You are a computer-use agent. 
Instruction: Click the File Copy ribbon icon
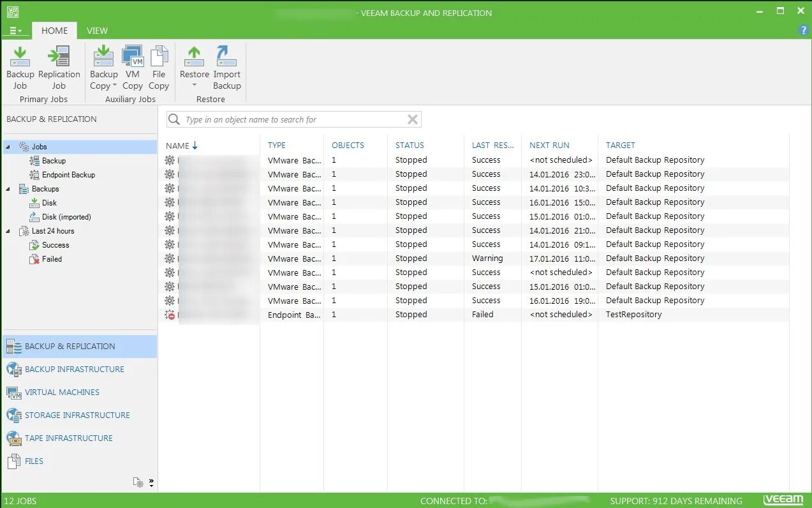coord(159,56)
